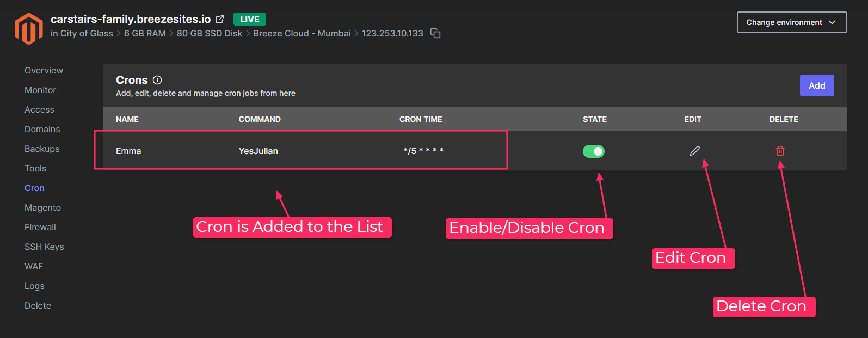The width and height of the screenshot is (868, 338).
Task: Copy the IP address with copy icon
Action: pos(435,33)
